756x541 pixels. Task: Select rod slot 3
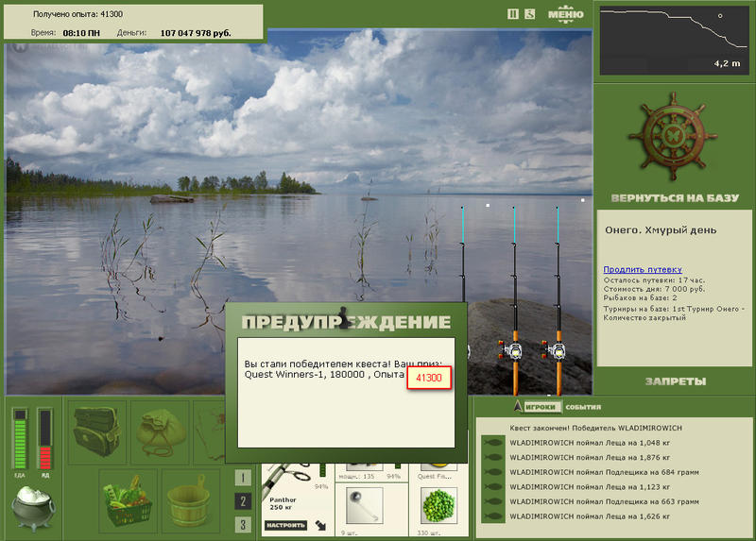[x=243, y=525]
